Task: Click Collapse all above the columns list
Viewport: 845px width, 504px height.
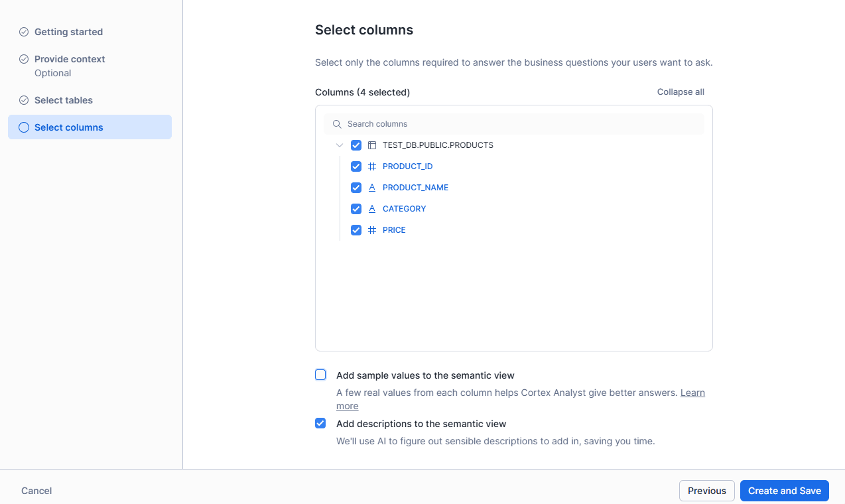Action: click(x=681, y=92)
